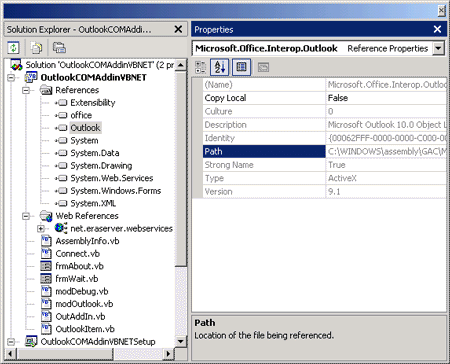Click the Culture property row

pyautogui.click(x=324, y=111)
